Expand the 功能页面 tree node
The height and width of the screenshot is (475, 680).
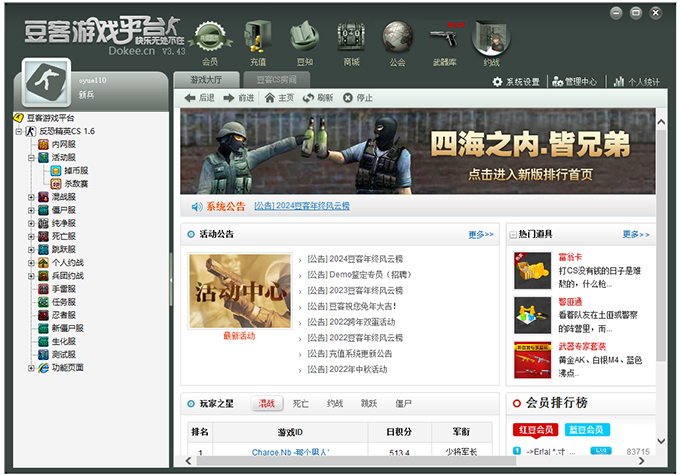pyautogui.click(x=31, y=368)
